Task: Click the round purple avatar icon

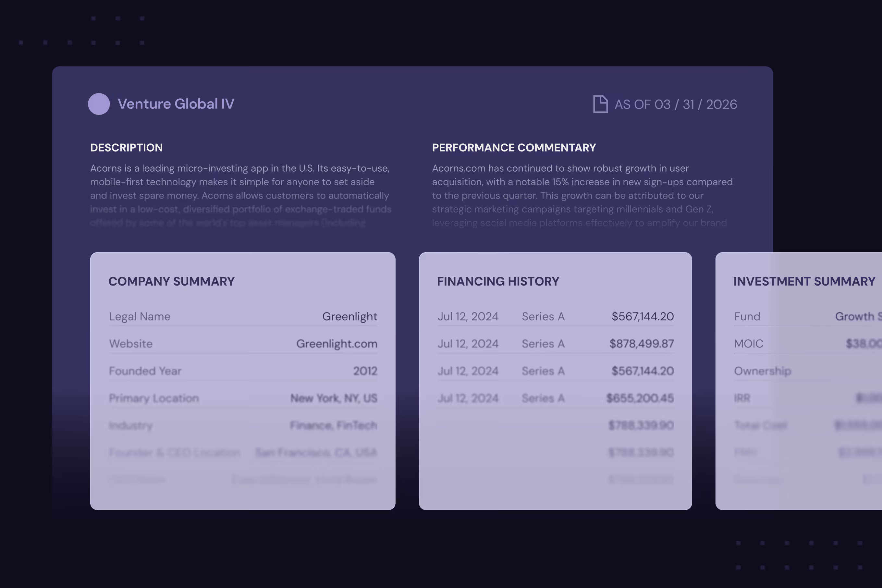Action: [x=99, y=104]
